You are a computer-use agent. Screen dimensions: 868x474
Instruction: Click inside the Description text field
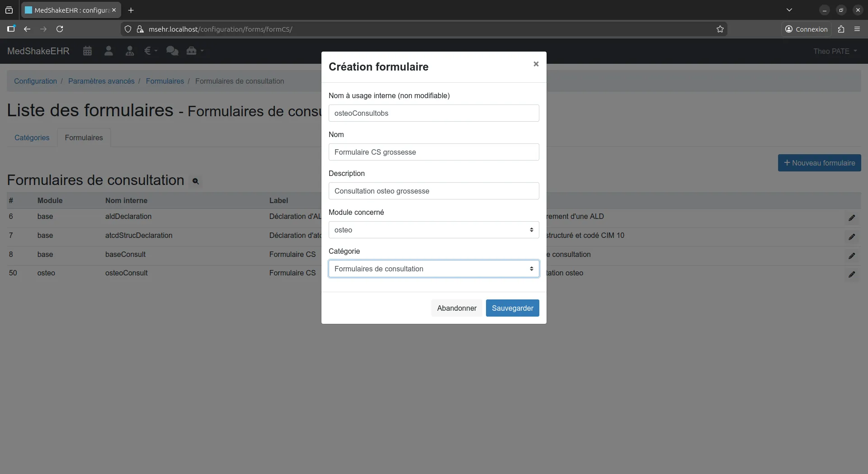tap(434, 191)
